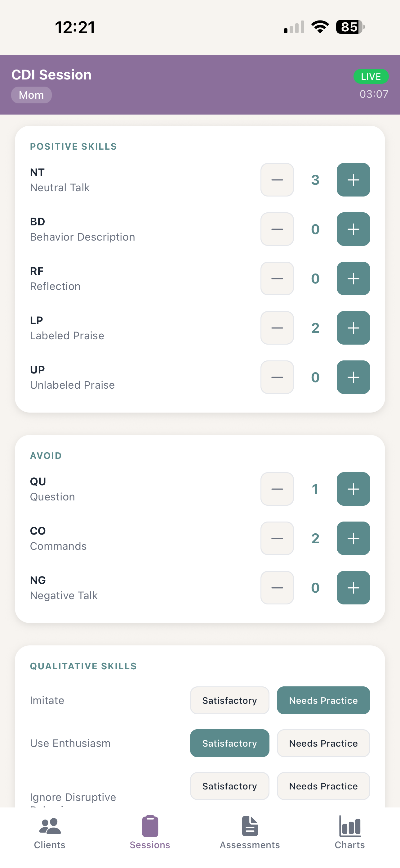Tap plus for Reflection

pos(353,278)
